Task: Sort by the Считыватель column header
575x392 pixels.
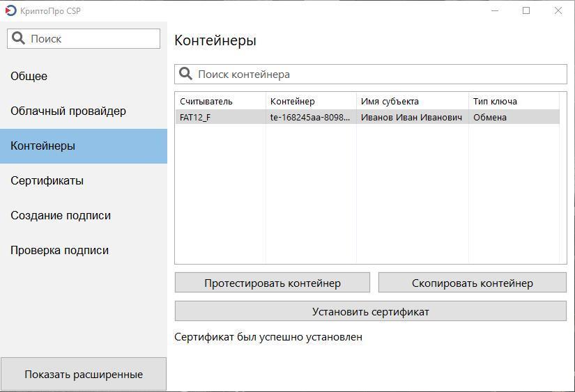Action: [221, 102]
